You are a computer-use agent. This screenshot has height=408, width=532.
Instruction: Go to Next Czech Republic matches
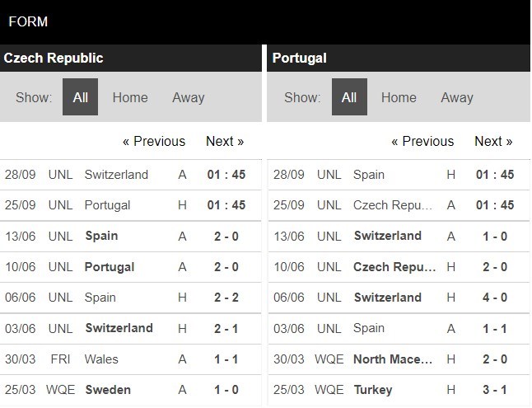(x=225, y=141)
